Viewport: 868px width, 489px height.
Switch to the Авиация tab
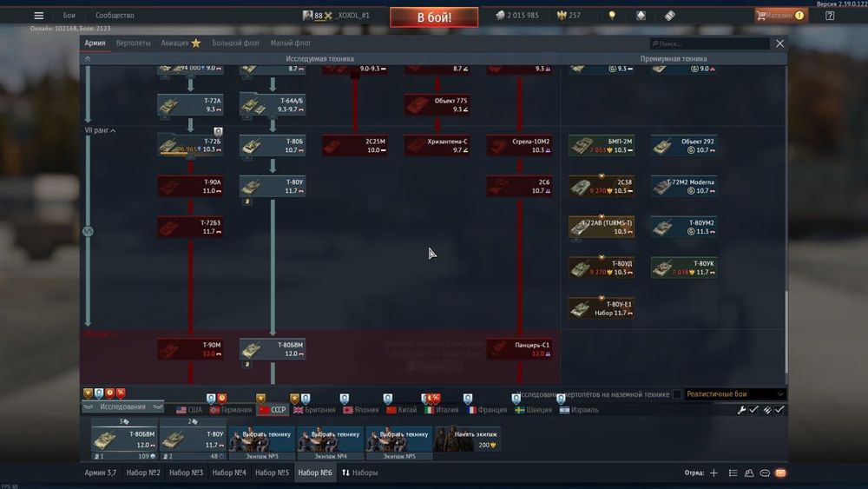pyautogui.click(x=181, y=43)
